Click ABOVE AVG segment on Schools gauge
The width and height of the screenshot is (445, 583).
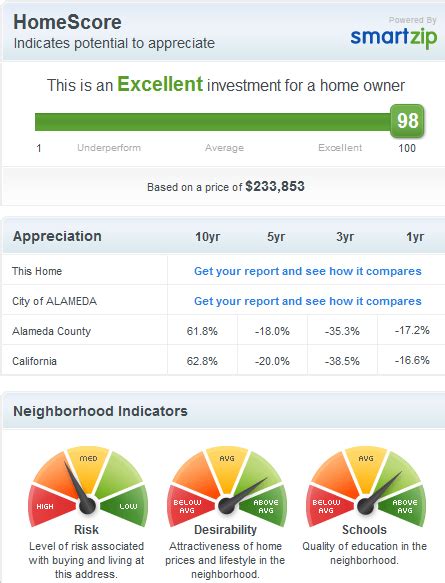pyautogui.click(x=404, y=506)
